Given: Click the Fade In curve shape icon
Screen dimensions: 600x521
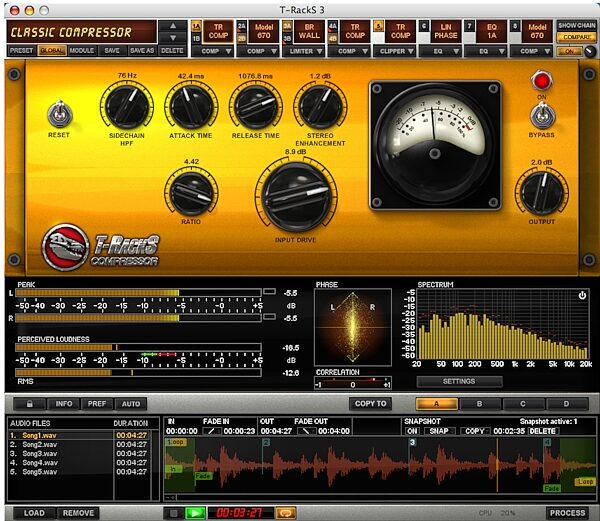Looking at the screenshot, I should pyautogui.click(x=212, y=431).
